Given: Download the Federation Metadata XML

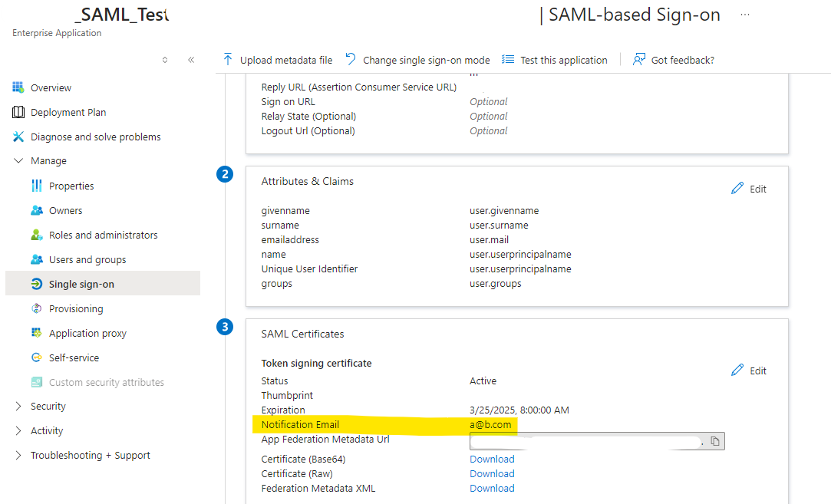Looking at the screenshot, I should (492, 488).
